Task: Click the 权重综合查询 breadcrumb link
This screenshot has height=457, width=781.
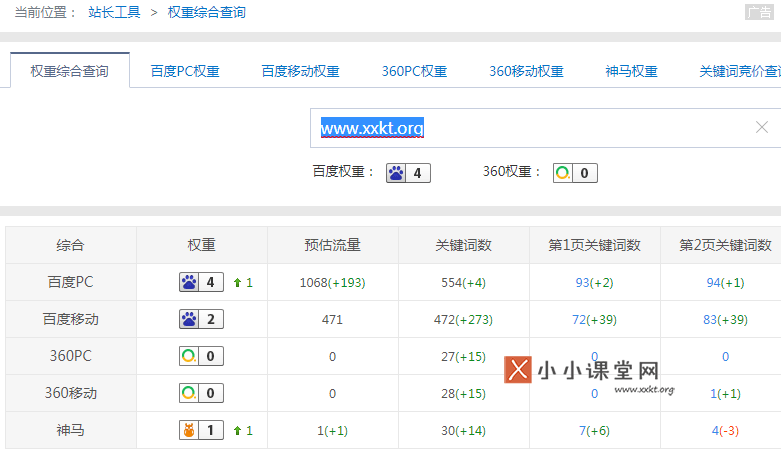Action: pyautogui.click(x=206, y=13)
